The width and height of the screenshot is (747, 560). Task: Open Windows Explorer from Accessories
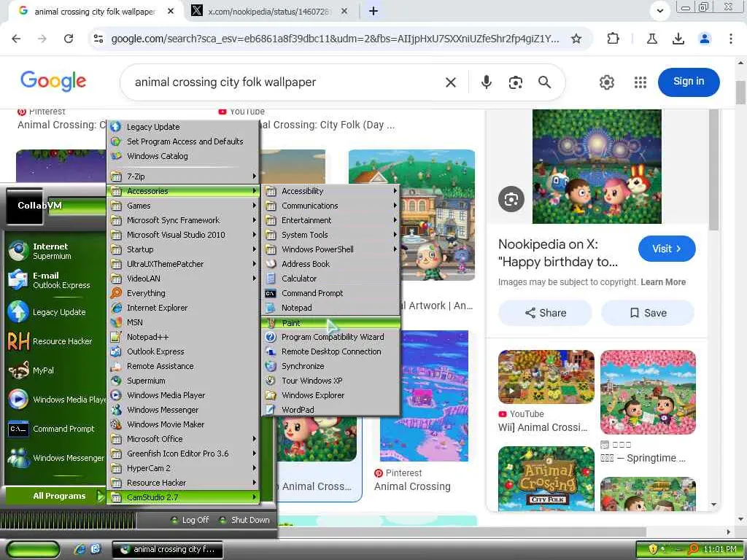click(x=330, y=395)
